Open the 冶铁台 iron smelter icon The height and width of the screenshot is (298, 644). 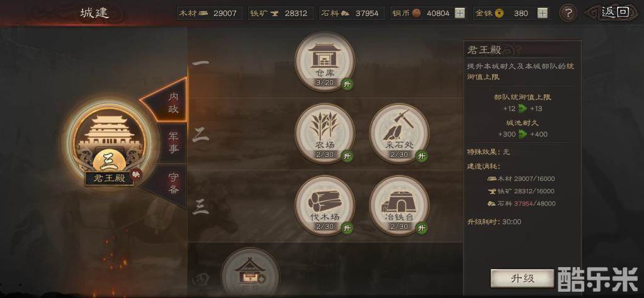(x=399, y=205)
